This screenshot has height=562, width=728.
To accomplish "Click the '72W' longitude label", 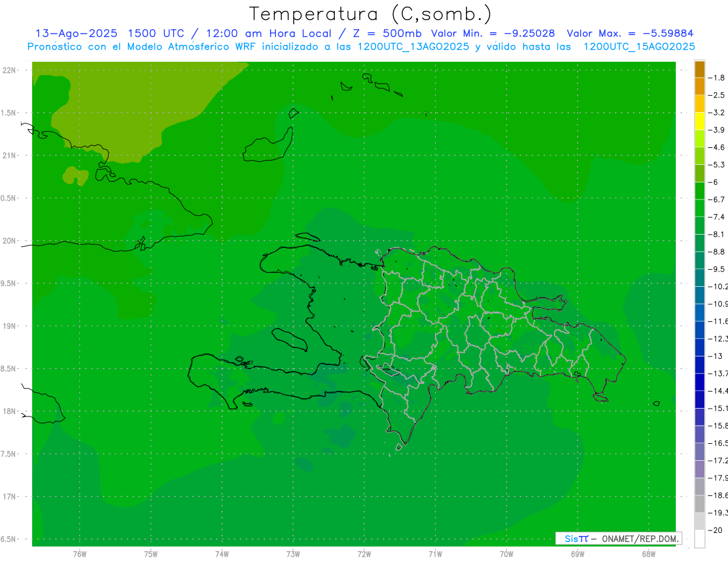I will (365, 554).
